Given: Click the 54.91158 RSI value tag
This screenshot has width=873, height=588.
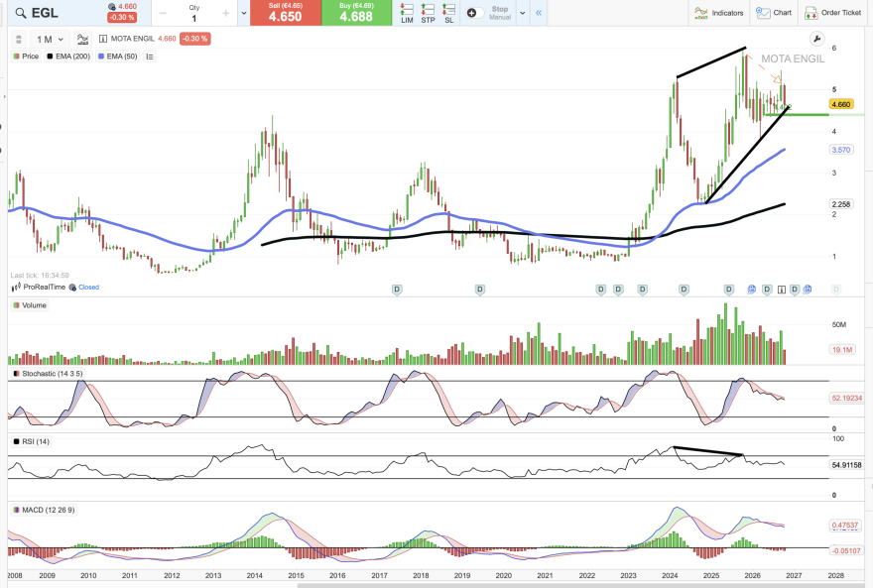Looking at the screenshot, I should point(846,465).
